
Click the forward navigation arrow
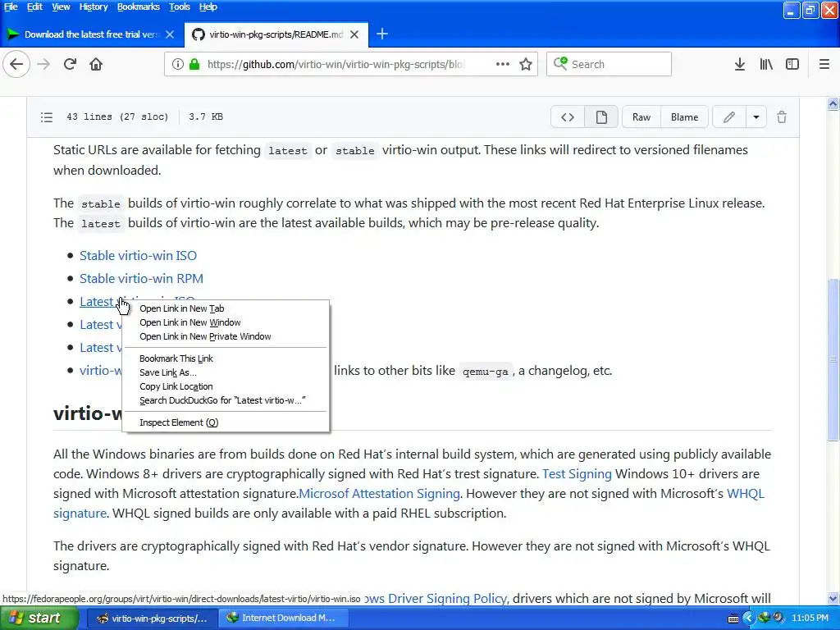click(x=43, y=64)
